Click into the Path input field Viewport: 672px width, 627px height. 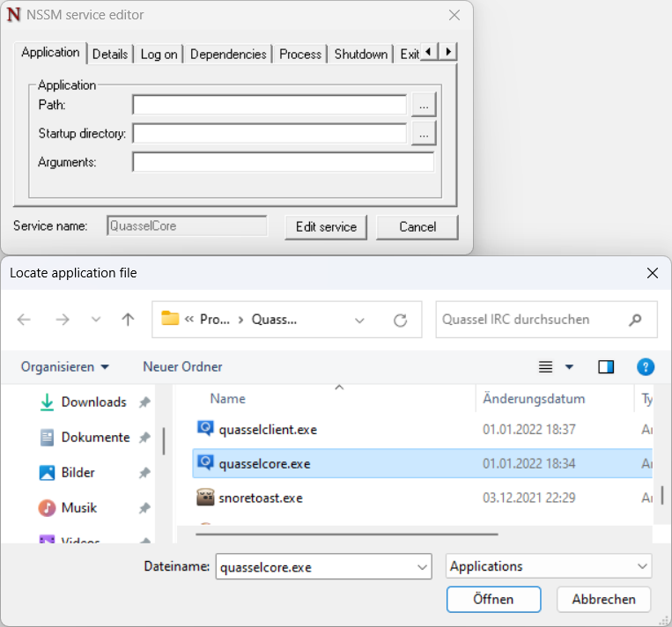tap(270, 105)
